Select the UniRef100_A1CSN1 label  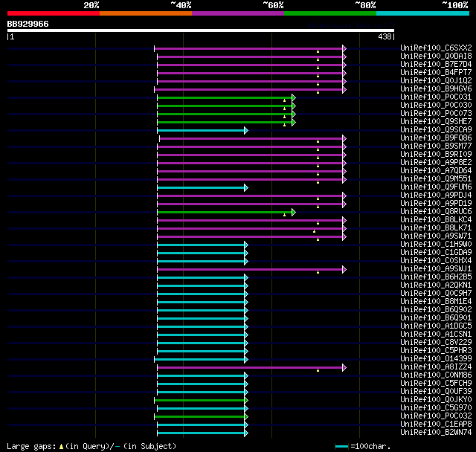point(436,335)
